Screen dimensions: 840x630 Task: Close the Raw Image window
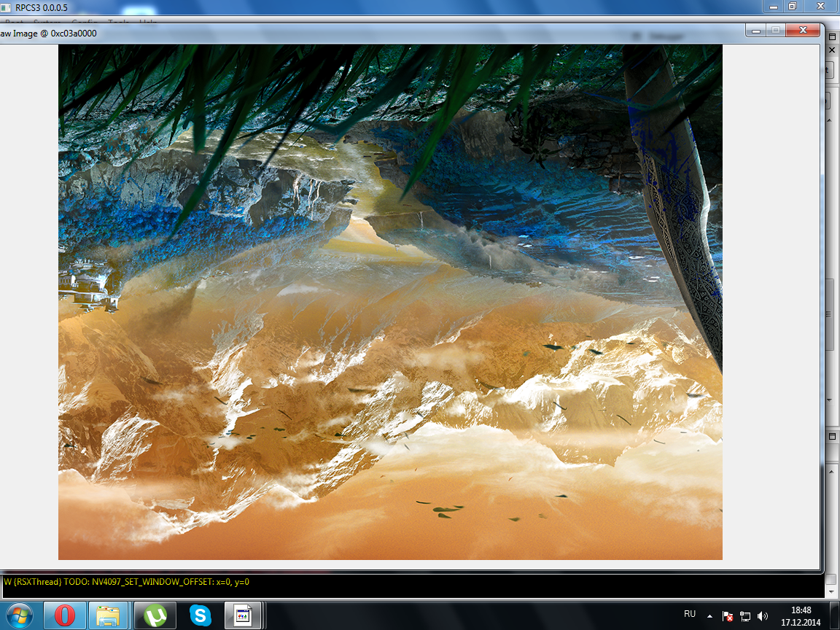tap(803, 31)
